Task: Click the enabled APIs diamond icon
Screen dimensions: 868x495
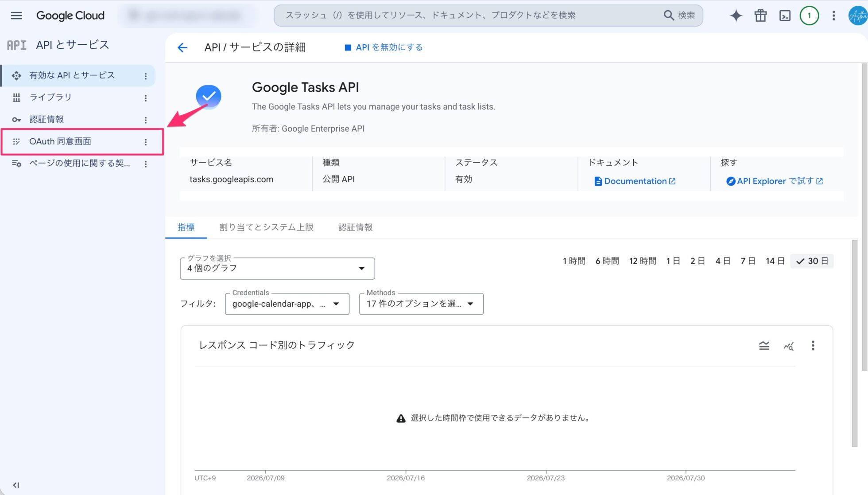Action: 16,76
